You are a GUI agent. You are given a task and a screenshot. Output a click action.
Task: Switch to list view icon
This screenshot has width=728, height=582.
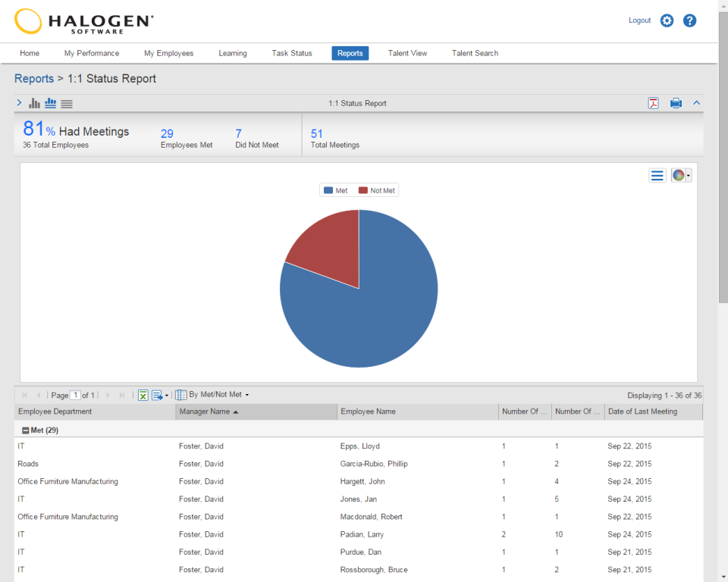[67, 104]
